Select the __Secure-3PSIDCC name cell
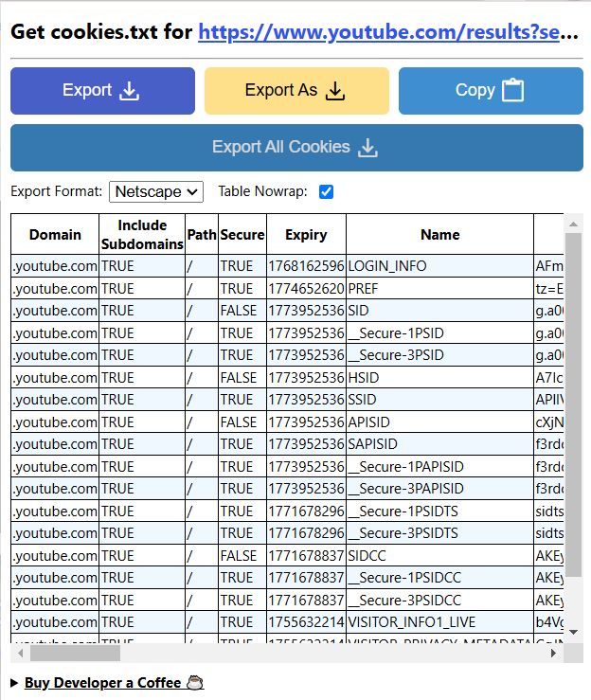Screen dimensions: 591x700 coord(439,600)
